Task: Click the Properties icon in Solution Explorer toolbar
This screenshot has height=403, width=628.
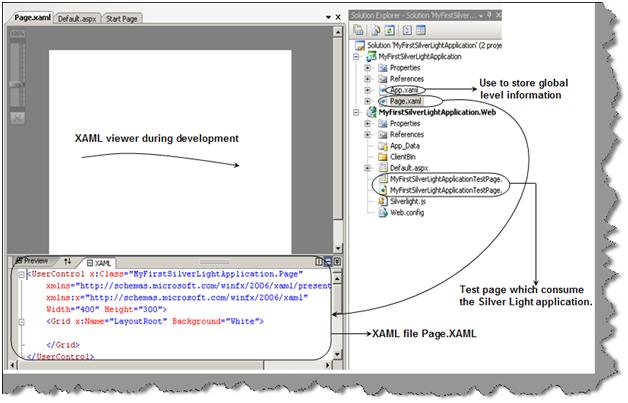Action: click(x=358, y=30)
